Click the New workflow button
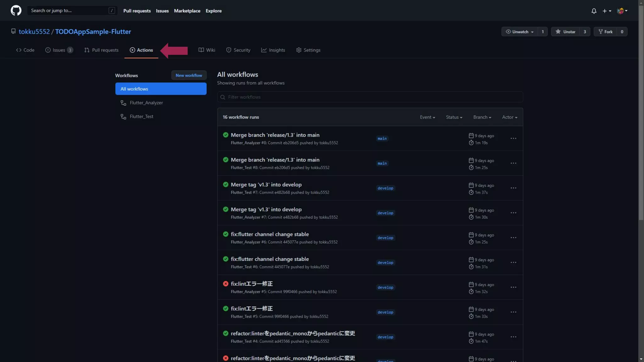This screenshot has height=362, width=644. tap(189, 75)
